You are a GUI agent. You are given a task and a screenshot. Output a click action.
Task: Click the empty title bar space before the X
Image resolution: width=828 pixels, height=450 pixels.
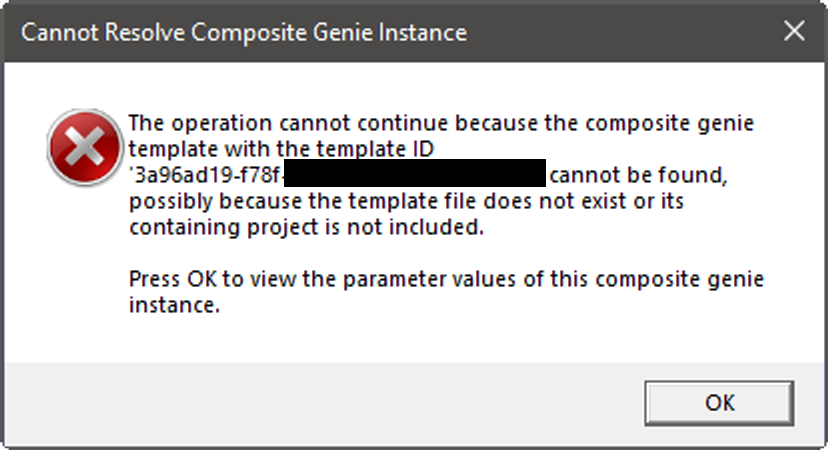(x=620, y=32)
